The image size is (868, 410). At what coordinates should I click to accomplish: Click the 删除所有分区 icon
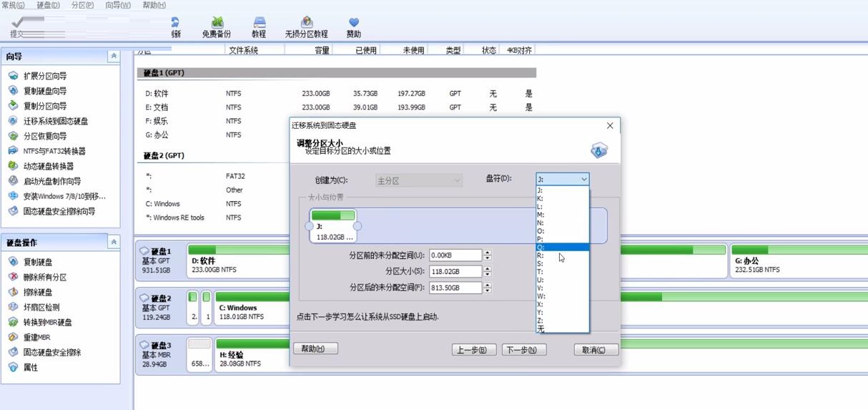click(13, 277)
